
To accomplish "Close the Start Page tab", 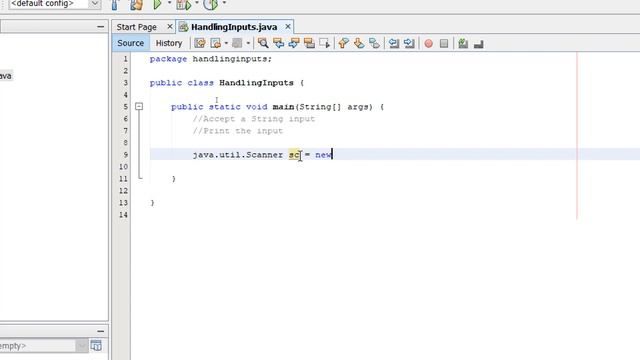I will 170,27.
